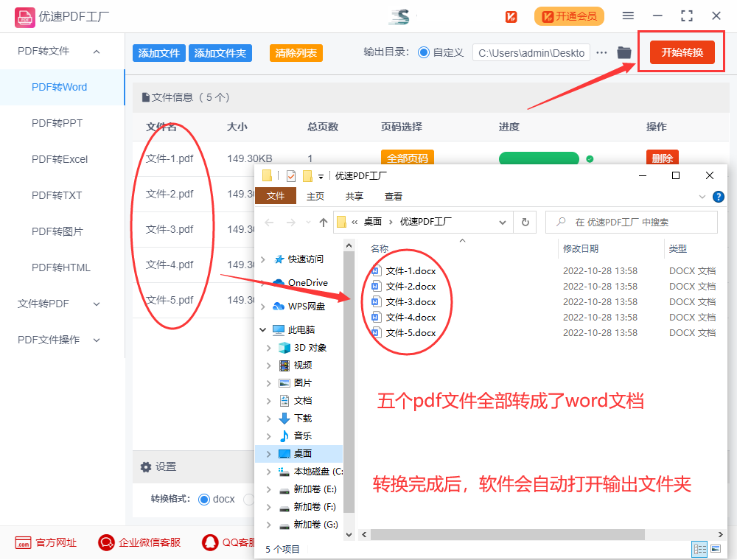This screenshot has height=560, width=737.
Task: Delete 文件-1.pdf with 删除 button
Action: click(x=663, y=158)
